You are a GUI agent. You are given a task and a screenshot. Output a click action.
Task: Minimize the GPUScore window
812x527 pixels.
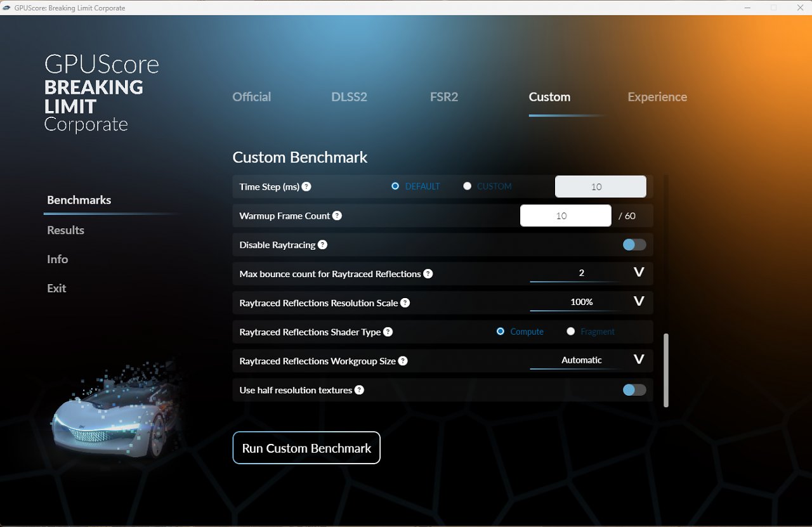tap(747, 8)
